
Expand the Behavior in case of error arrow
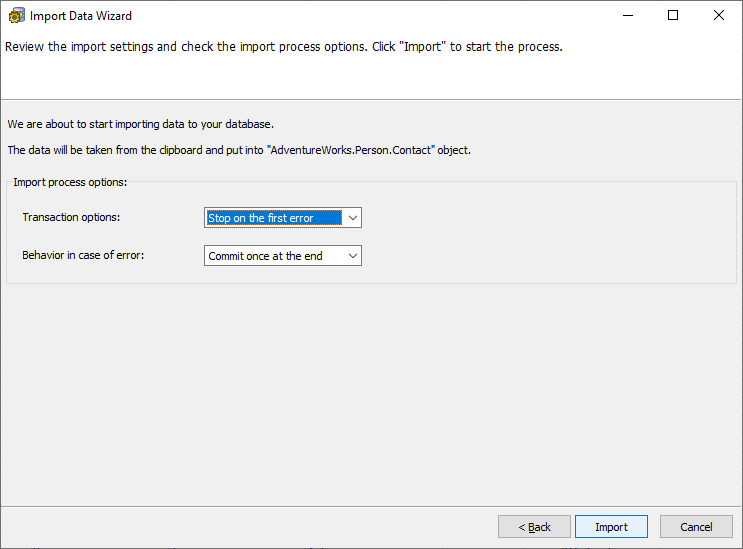point(352,256)
